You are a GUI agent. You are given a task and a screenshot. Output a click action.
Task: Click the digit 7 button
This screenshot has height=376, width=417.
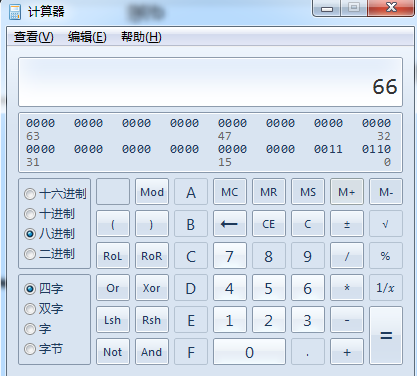click(230, 256)
